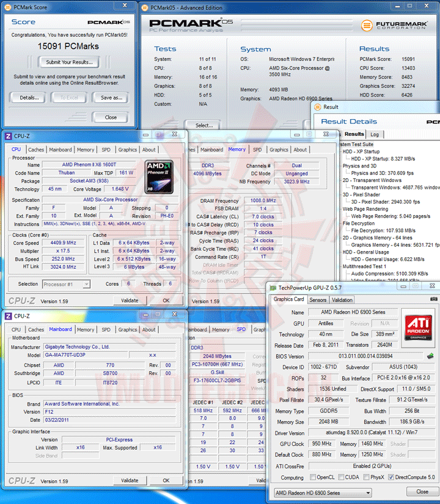The image size is (440, 504).
Task: Open the Processor #1 selection dropdown
Action: [x=66, y=284]
